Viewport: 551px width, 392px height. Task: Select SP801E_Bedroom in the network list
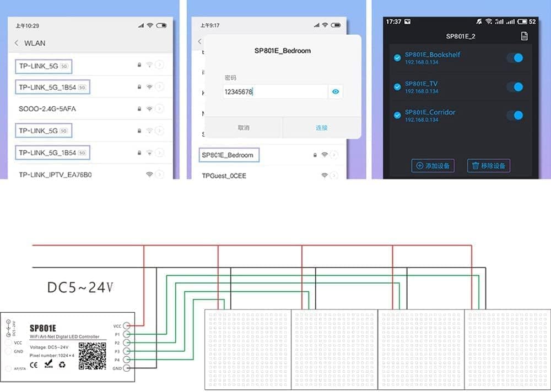click(228, 155)
